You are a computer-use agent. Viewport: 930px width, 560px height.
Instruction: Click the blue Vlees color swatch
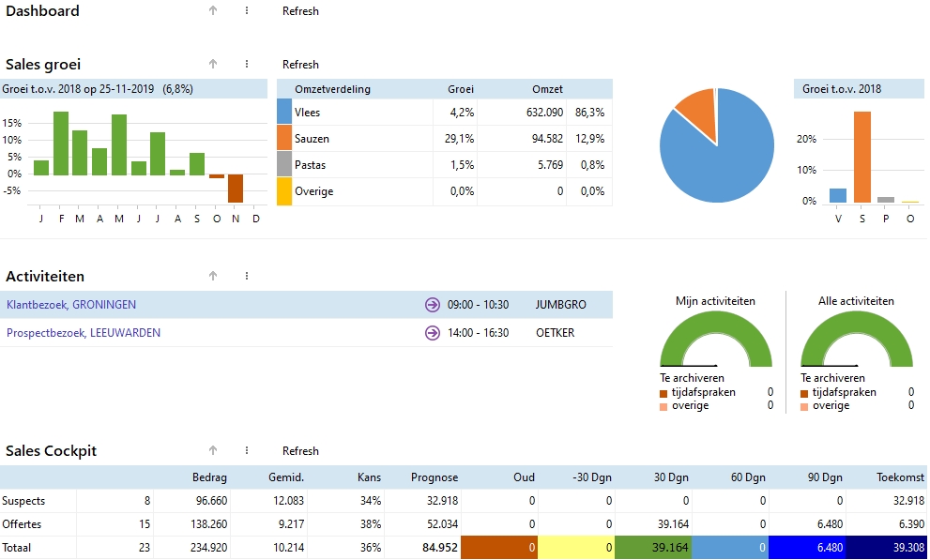(x=284, y=113)
